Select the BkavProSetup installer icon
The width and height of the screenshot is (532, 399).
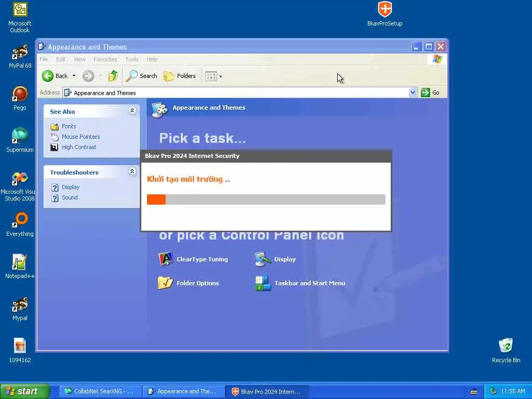[x=385, y=14]
